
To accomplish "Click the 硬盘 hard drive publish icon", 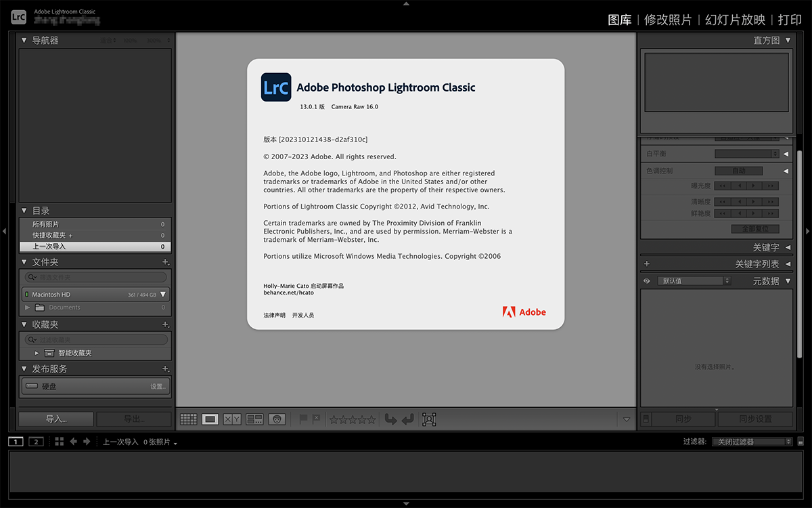I will [x=32, y=386].
